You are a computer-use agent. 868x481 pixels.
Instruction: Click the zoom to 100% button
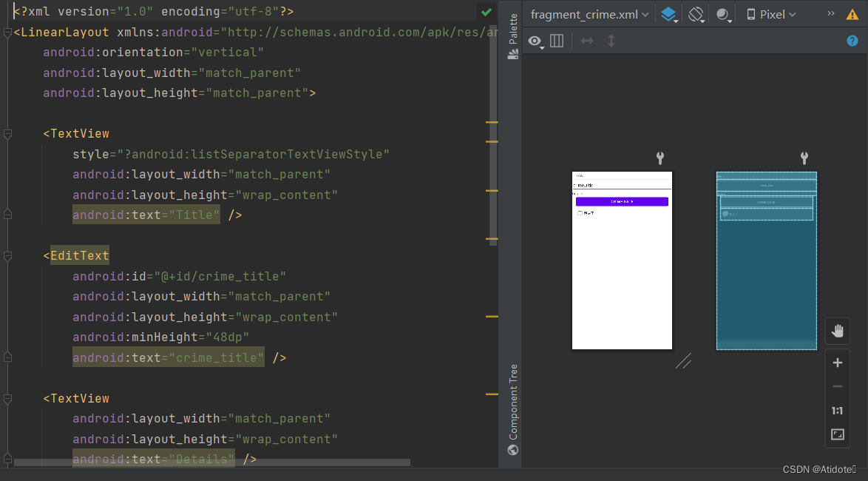click(837, 411)
